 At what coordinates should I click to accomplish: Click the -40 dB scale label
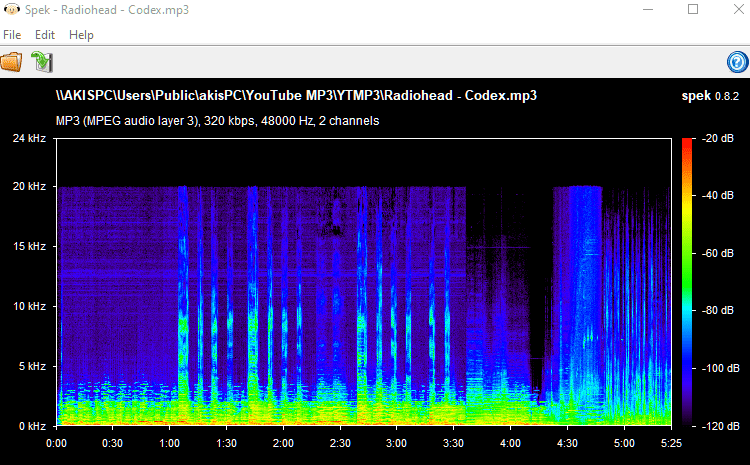pos(718,195)
